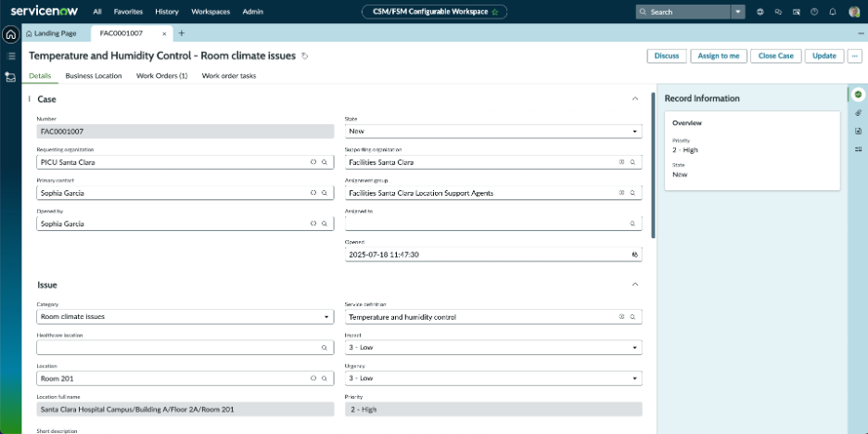Click the tag icon beside the case title
This screenshot has height=434, width=868.
coord(304,56)
